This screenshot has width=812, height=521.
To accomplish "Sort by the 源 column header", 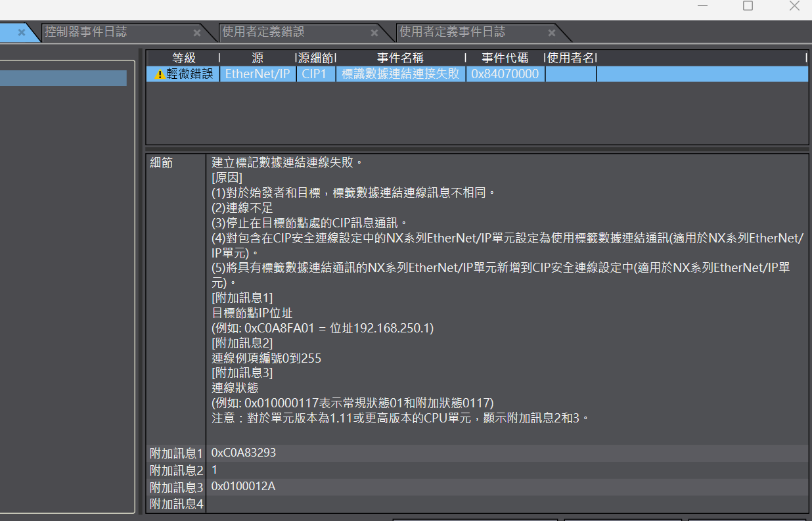I will tap(258, 58).
